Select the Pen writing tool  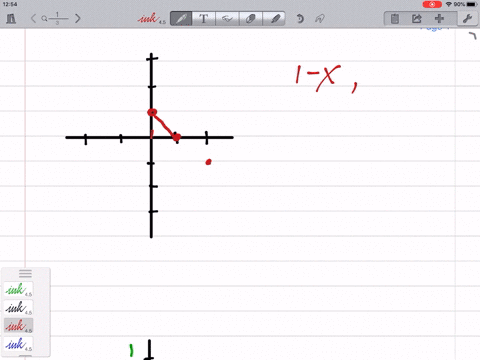(181, 18)
